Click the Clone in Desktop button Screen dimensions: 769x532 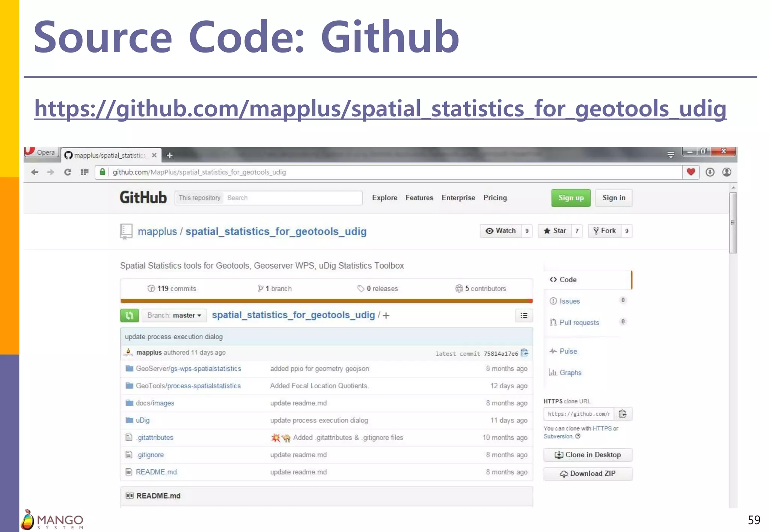pyautogui.click(x=588, y=455)
